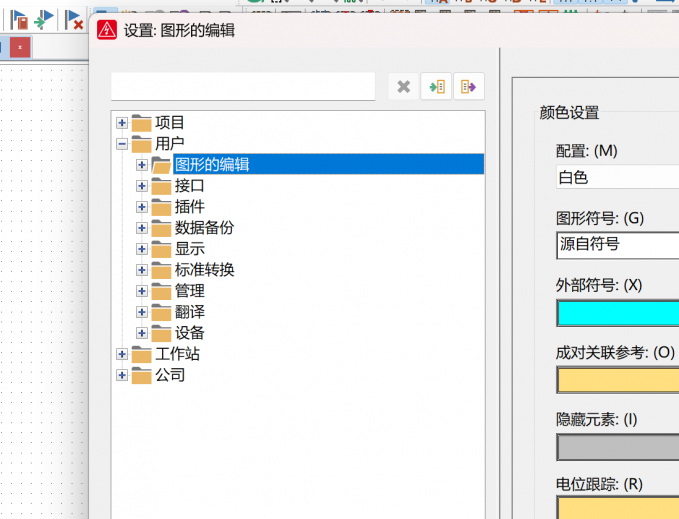The width and height of the screenshot is (679, 519).
Task: Click the red EPLAN dialog title icon
Action: 107,30
